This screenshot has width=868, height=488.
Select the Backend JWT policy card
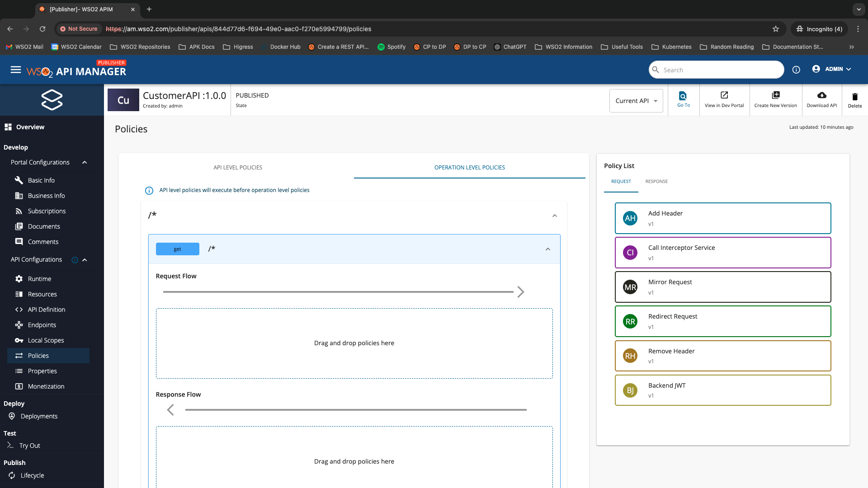click(x=723, y=390)
